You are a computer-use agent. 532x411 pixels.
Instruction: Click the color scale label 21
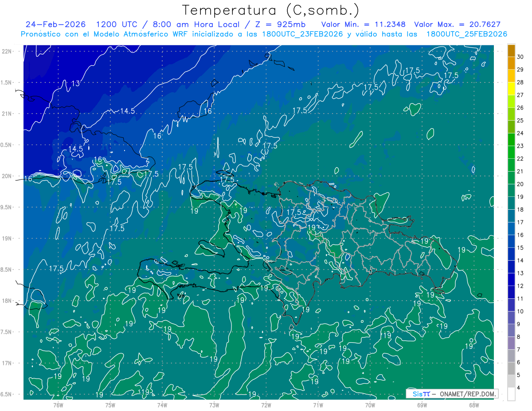tap(520, 171)
